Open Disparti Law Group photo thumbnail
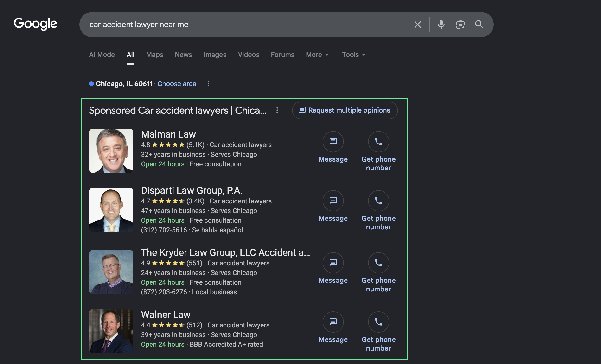This screenshot has width=601, height=364. 111,210
